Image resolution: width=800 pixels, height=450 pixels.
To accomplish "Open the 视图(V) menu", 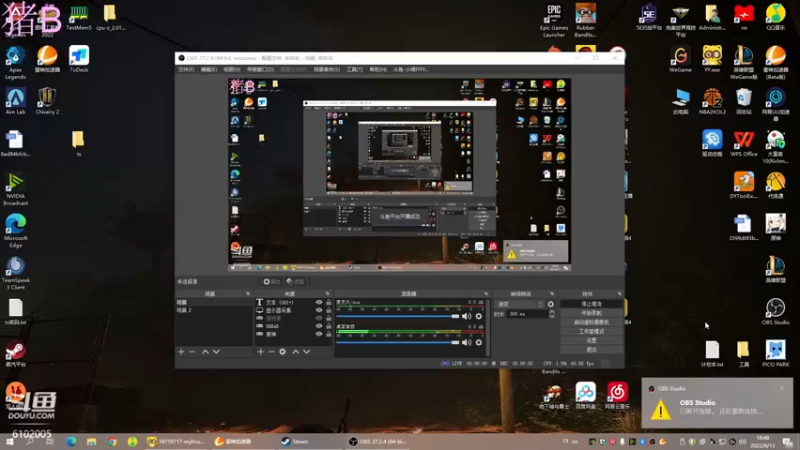I will (x=232, y=69).
